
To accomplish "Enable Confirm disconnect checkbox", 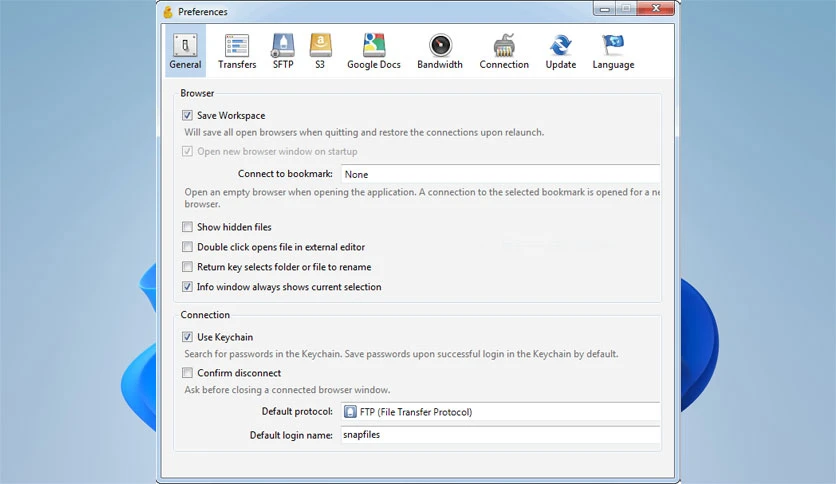I will coord(187,373).
